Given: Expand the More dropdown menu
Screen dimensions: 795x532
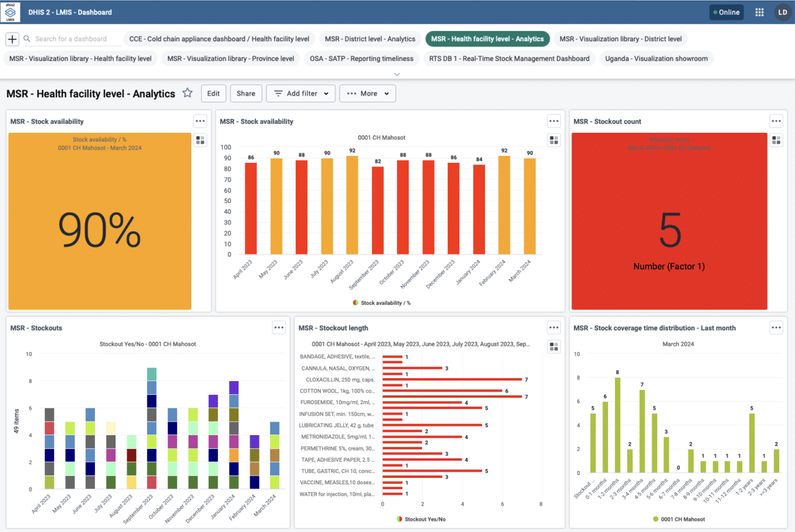Looking at the screenshot, I should coord(368,94).
